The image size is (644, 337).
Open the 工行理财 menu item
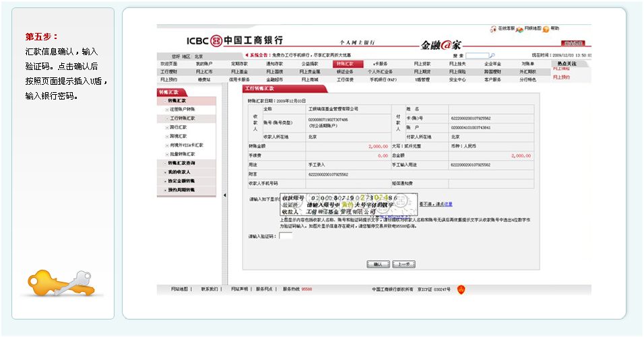click(x=169, y=72)
